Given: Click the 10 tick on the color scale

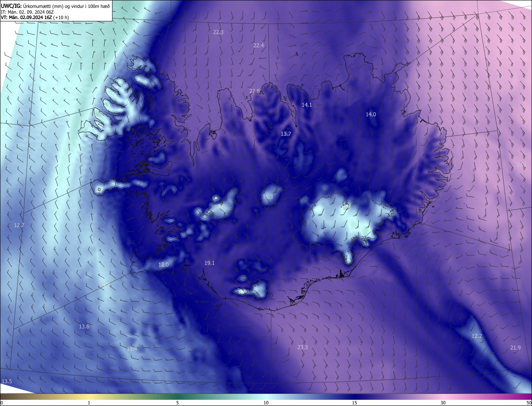Looking at the screenshot, I should (x=266, y=403).
